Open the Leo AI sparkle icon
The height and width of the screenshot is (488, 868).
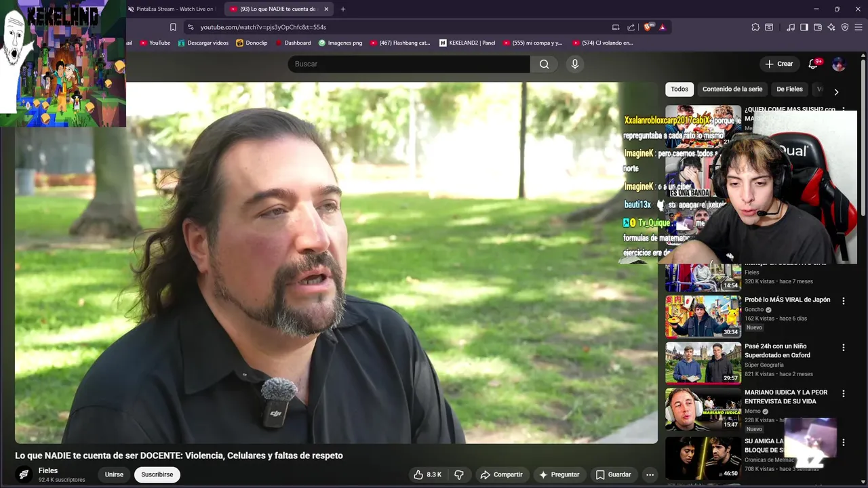pyautogui.click(x=831, y=27)
